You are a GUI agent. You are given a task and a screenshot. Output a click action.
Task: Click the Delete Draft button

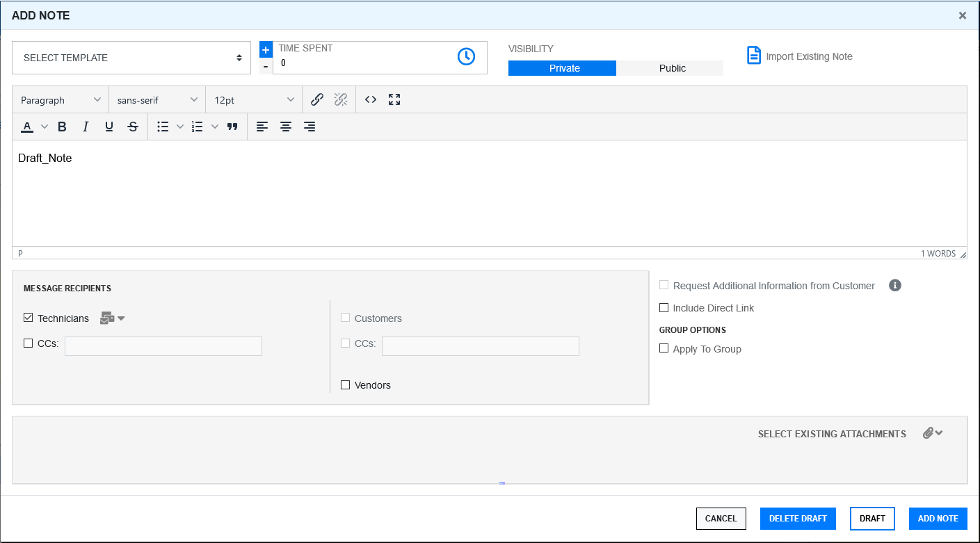tap(798, 519)
